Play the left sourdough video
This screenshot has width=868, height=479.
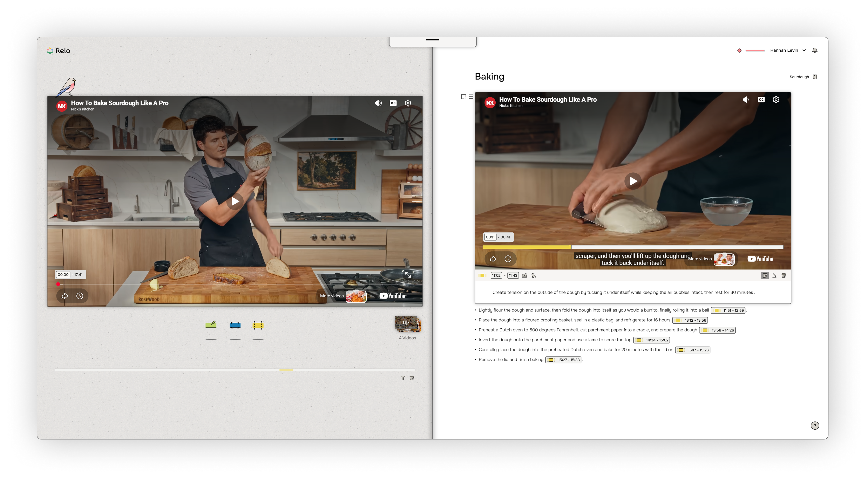[235, 201]
